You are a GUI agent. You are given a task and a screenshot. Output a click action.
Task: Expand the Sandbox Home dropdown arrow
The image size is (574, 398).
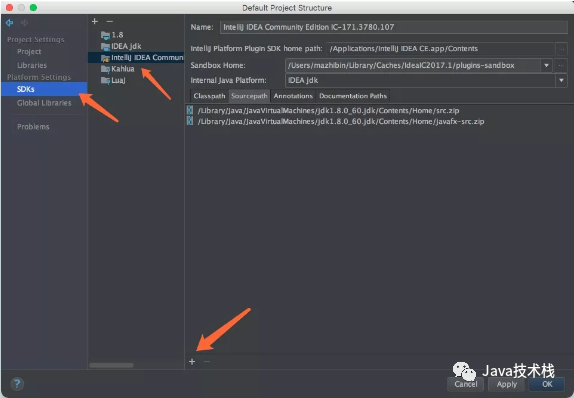click(546, 66)
